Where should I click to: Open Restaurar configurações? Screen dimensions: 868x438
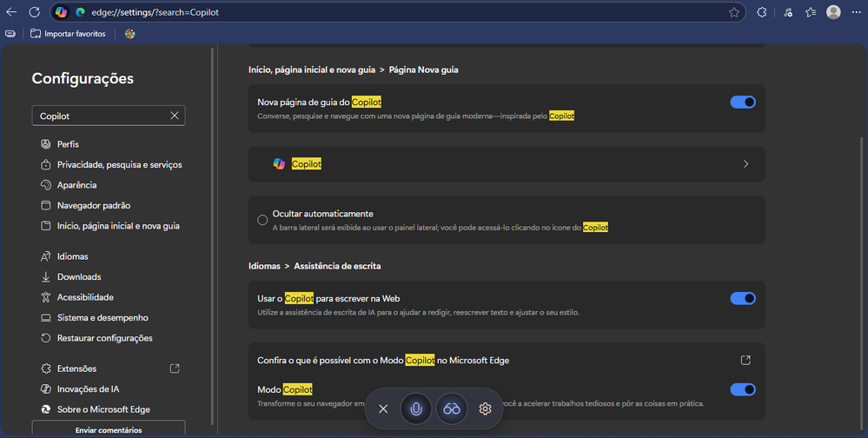(96, 338)
